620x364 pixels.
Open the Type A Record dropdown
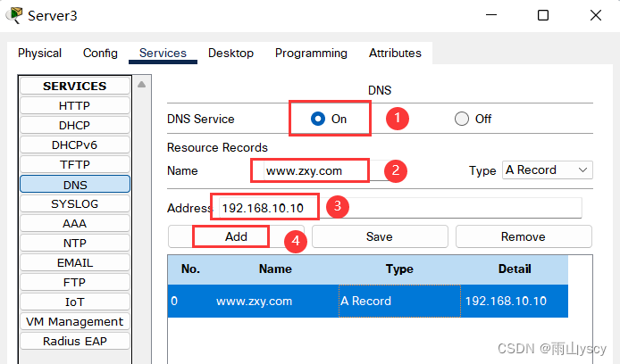pyautogui.click(x=548, y=170)
